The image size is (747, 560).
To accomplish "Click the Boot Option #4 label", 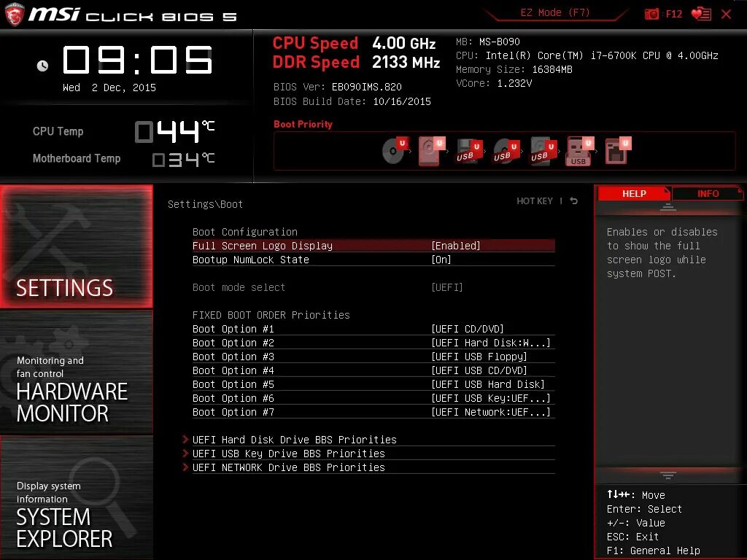I will (x=233, y=370).
